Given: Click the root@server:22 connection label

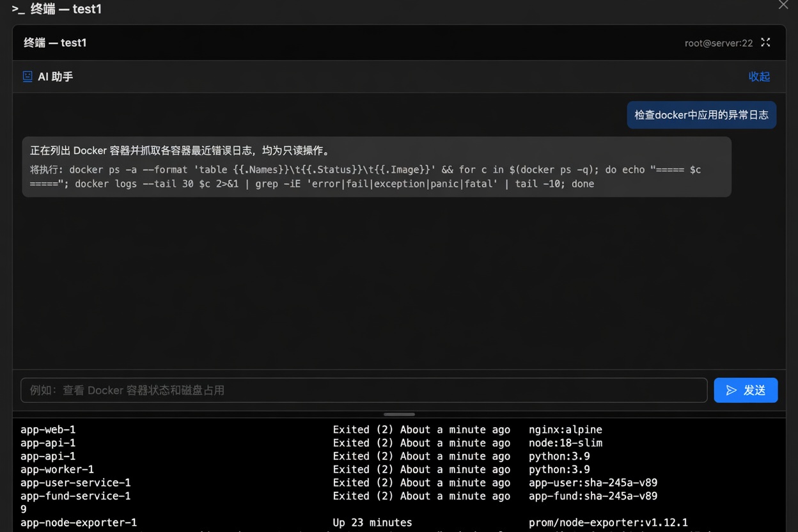Looking at the screenshot, I should (719, 43).
